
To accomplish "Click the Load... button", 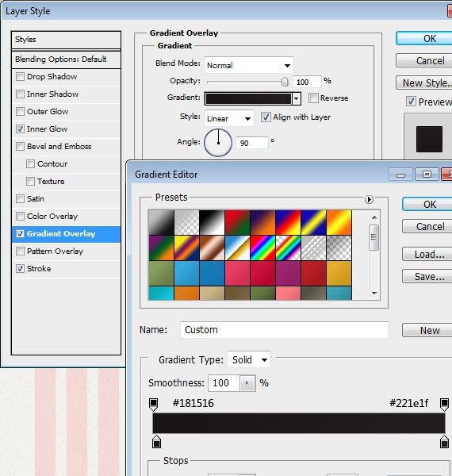I will tap(427, 255).
